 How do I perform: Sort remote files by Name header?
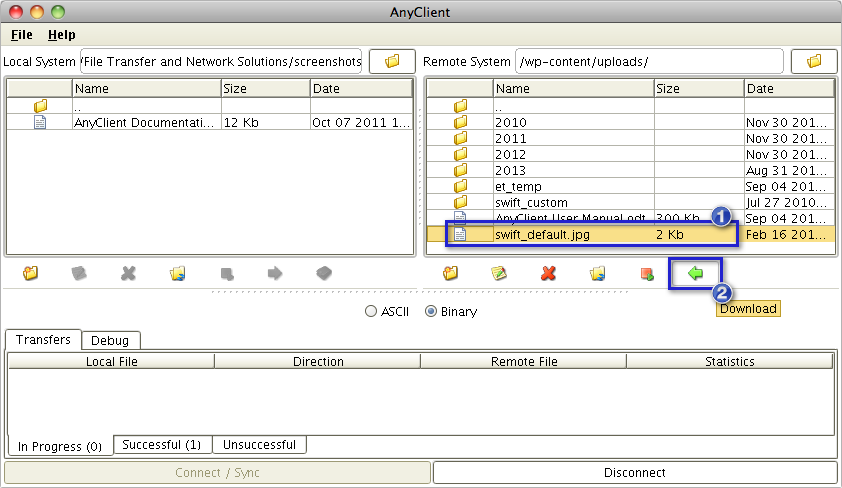click(574, 89)
